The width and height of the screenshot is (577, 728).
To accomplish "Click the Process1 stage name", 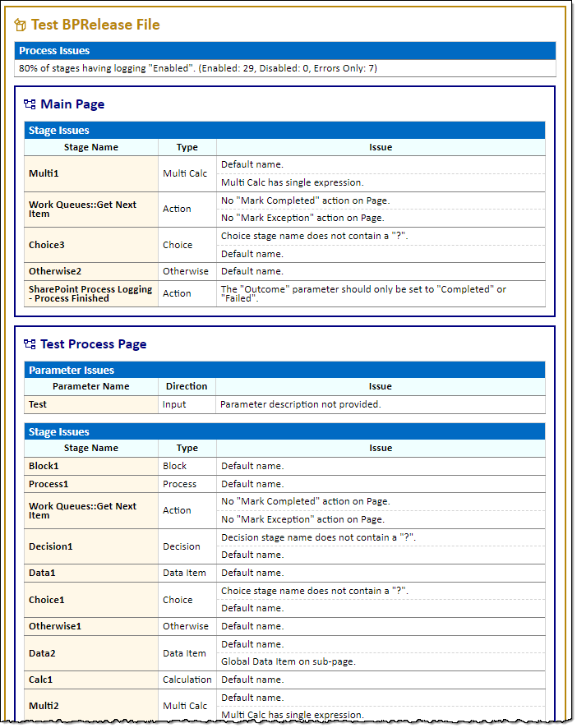I will (x=48, y=484).
